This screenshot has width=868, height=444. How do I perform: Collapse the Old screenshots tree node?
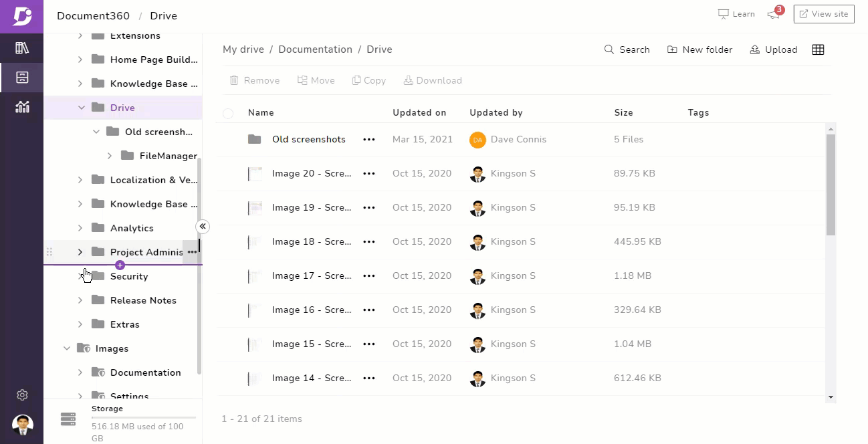pyautogui.click(x=96, y=132)
